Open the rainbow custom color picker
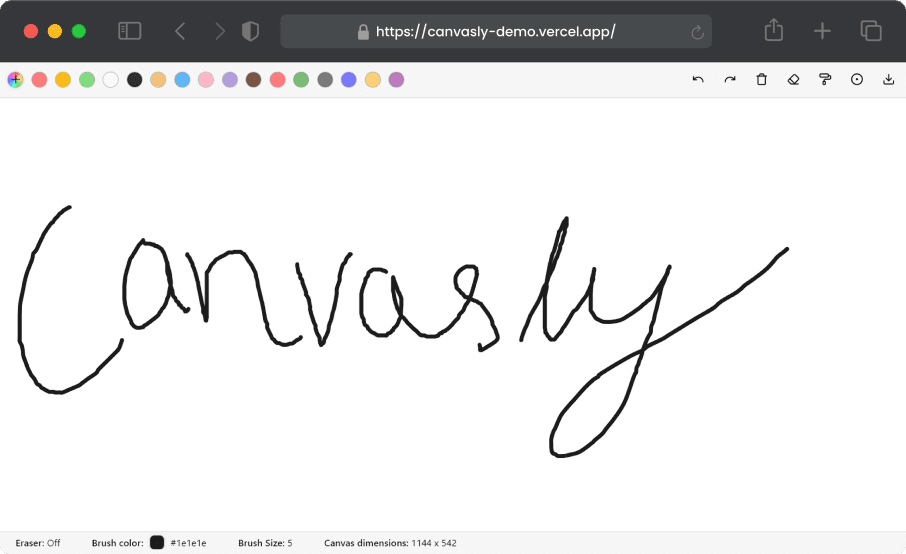Image resolution: width=906 pixels, height=554 pixels. (15, 79)
